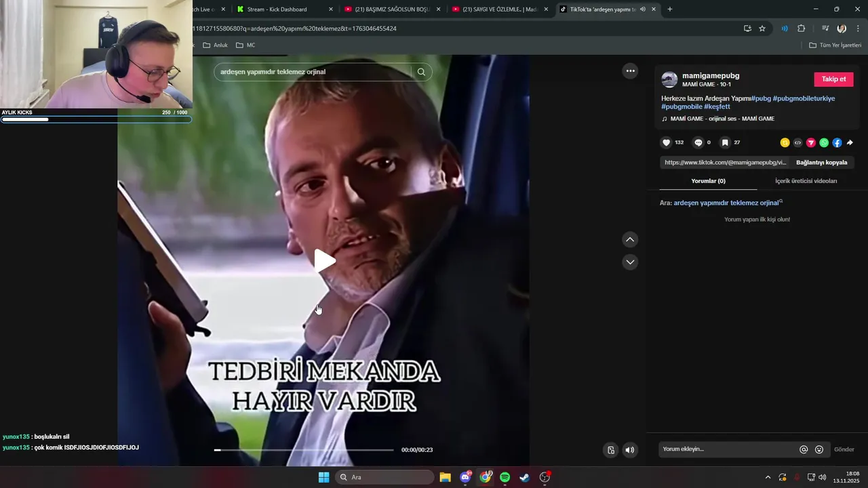Image resolution: width=868 pixels, height=488 pixels.
Task: Open MAMİ GAME orijinal ses sound link
Action: point(722,119)
